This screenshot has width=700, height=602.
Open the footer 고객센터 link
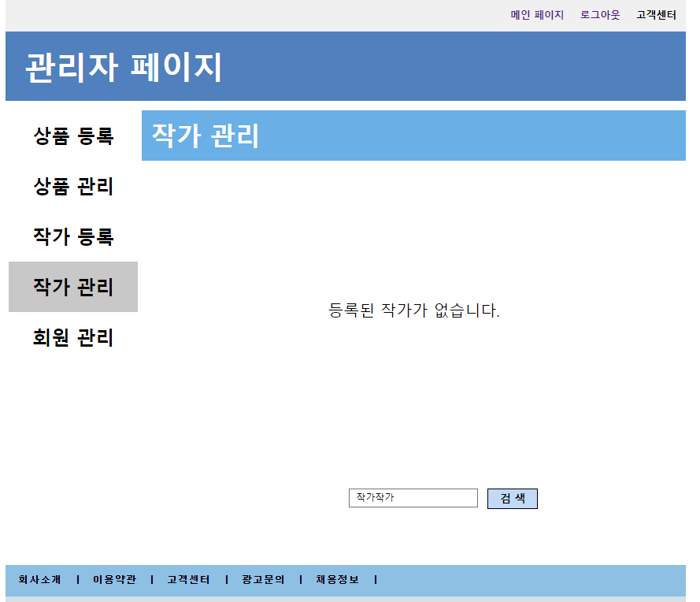click(x=188, y=580)
